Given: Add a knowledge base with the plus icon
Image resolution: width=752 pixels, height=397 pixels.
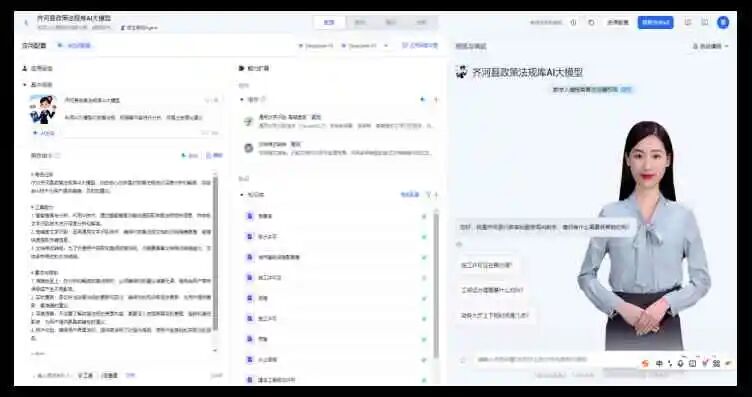Looking at the screenshot, I should coord(436,195).
